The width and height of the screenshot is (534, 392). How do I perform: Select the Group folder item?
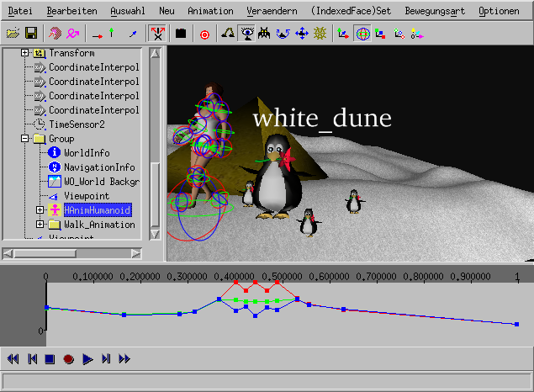pyautogui.click(x=61, y=139)
